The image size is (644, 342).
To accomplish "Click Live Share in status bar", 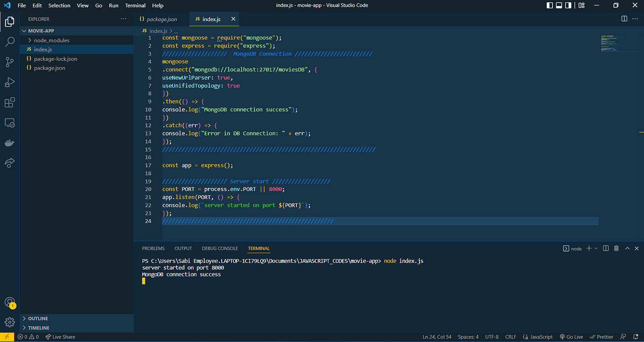I will pos(60,337).
